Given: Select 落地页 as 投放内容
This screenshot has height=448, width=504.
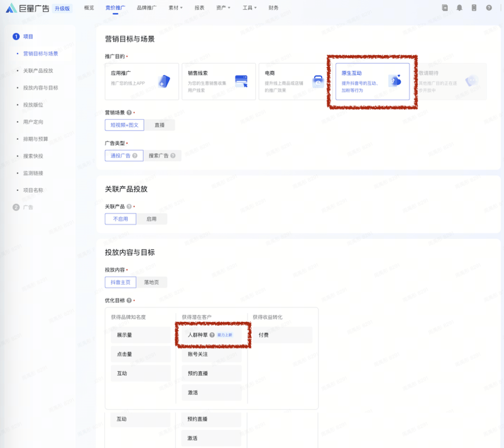Looking at the screenshot, I should (x=151, y=283).
